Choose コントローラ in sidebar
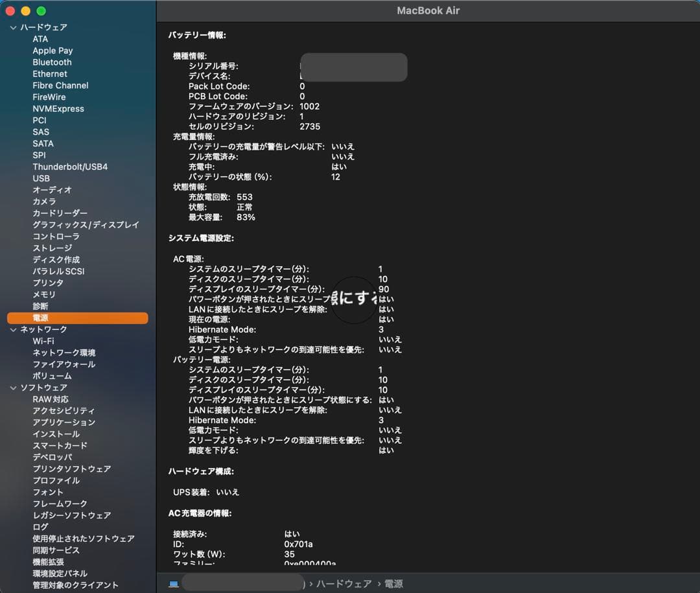The image size is (700, 593). tap(56, 237)
